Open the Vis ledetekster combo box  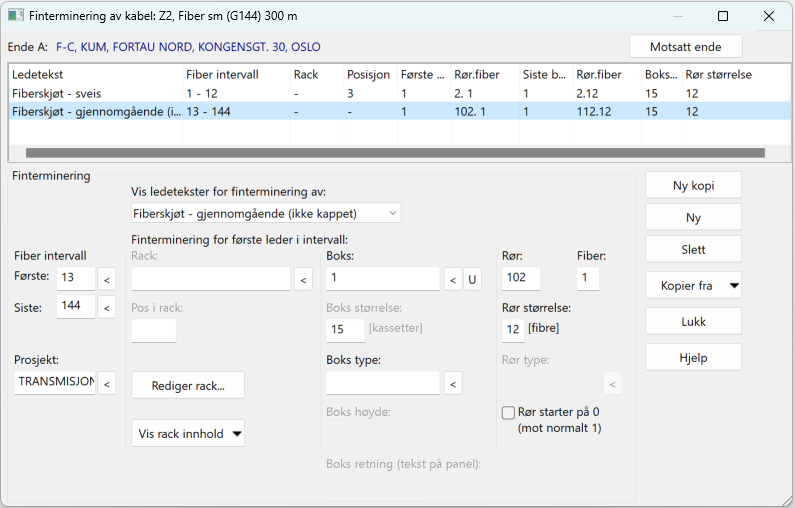(x=266, y=213)
